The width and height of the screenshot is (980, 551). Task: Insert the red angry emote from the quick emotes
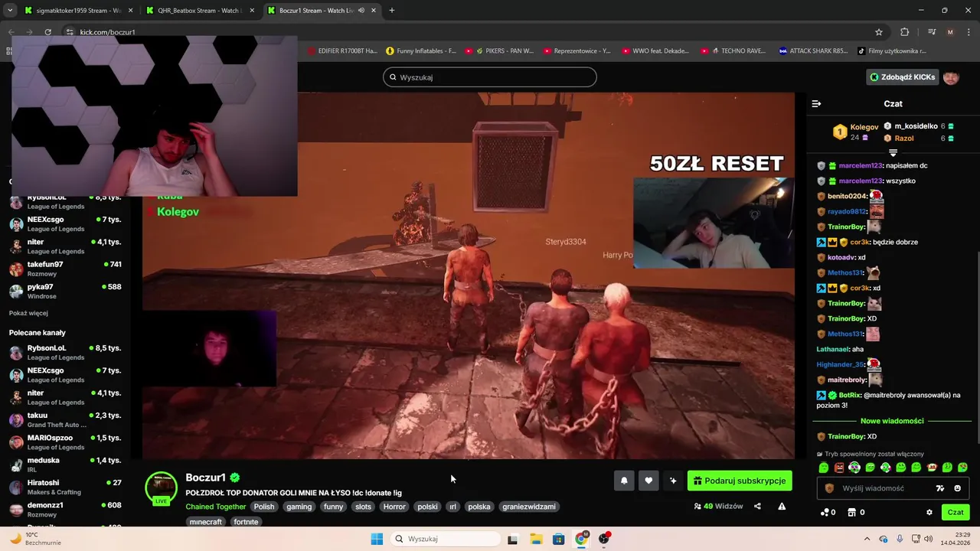click(839, 468)
